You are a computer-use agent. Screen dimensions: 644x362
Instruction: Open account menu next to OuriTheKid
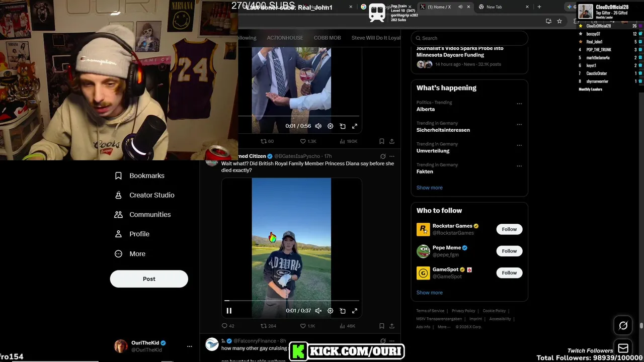click(x=190, y=346)
